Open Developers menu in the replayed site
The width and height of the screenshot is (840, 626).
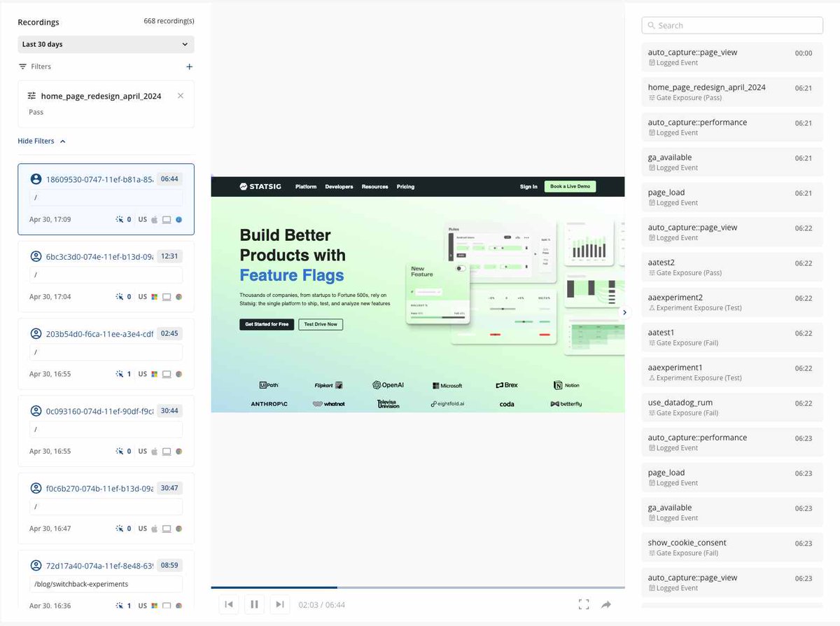339,187
